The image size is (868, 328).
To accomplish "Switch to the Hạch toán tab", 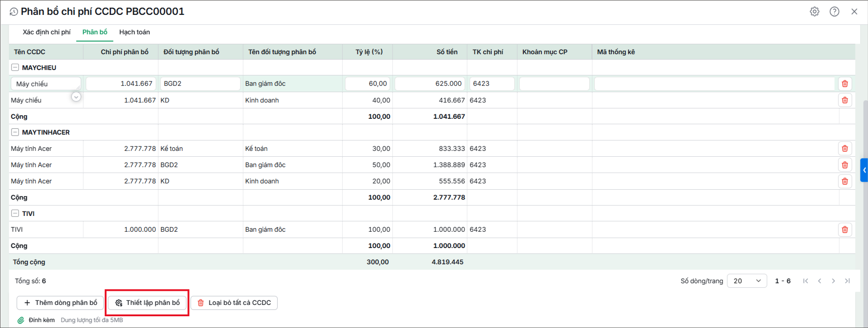I will point(135,32).
